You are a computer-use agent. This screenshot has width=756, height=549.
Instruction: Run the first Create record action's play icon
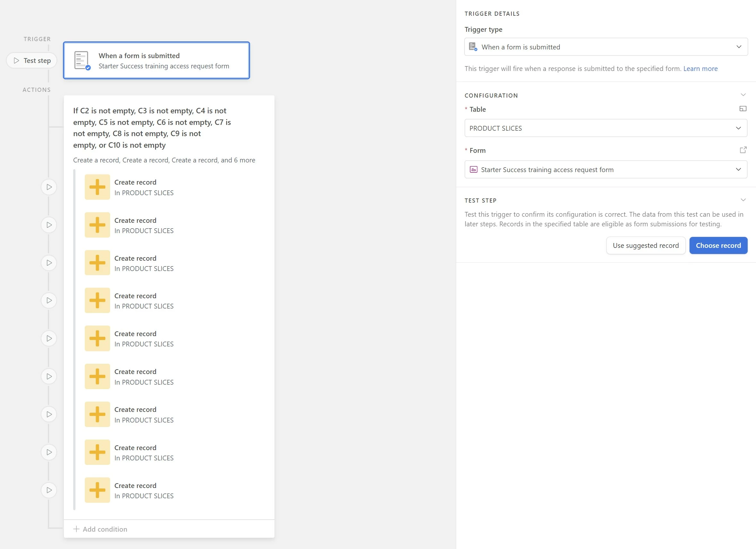click(x=49, y=187)
